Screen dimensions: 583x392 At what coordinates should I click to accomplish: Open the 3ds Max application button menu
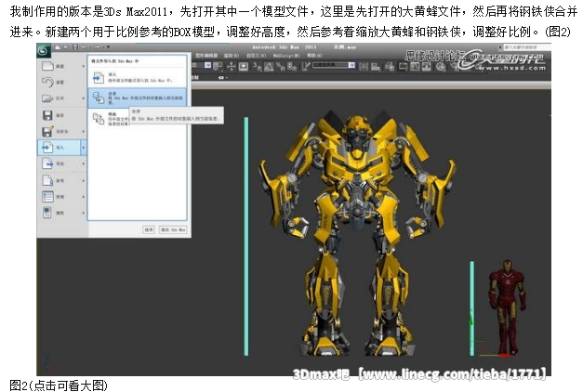point(43,50)
